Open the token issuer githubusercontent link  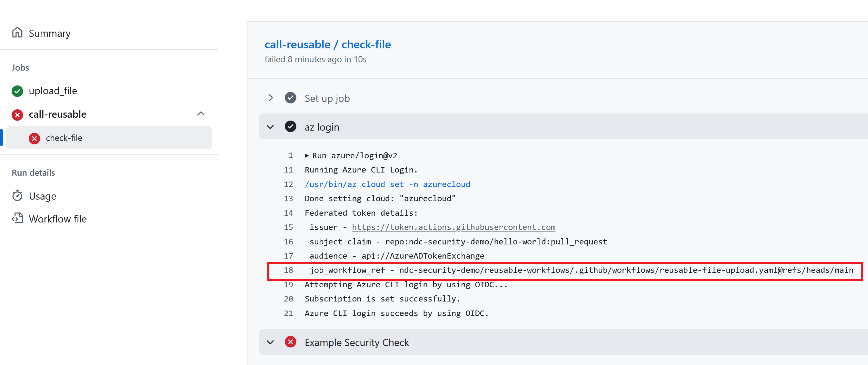453,227
